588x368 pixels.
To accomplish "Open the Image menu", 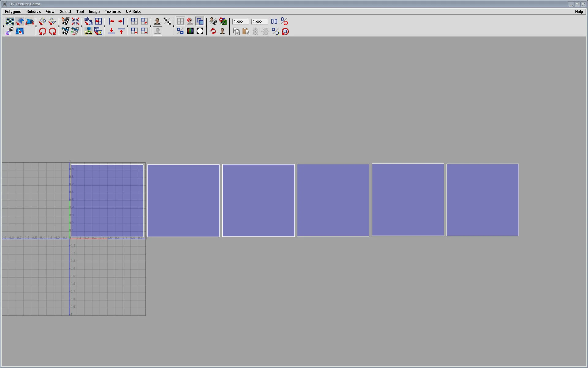I will click(94, 12).
